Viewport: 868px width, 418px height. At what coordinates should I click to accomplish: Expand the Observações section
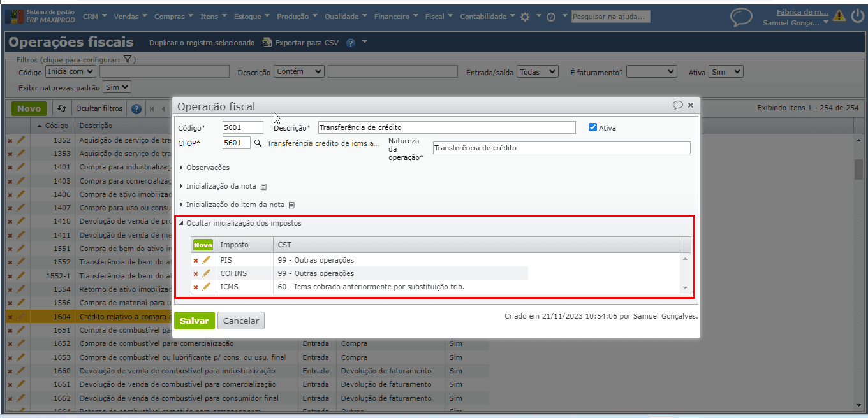pos(205,168)
